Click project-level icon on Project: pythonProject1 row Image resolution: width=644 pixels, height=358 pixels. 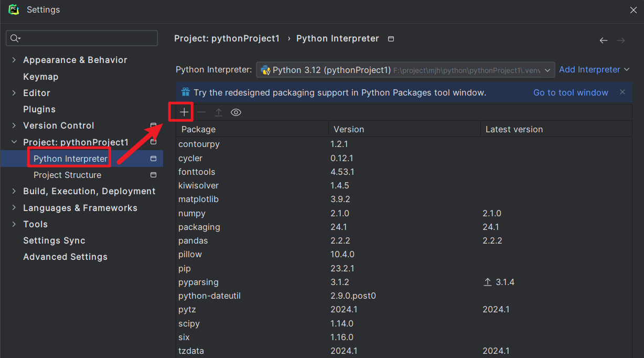tap(154, 142)
